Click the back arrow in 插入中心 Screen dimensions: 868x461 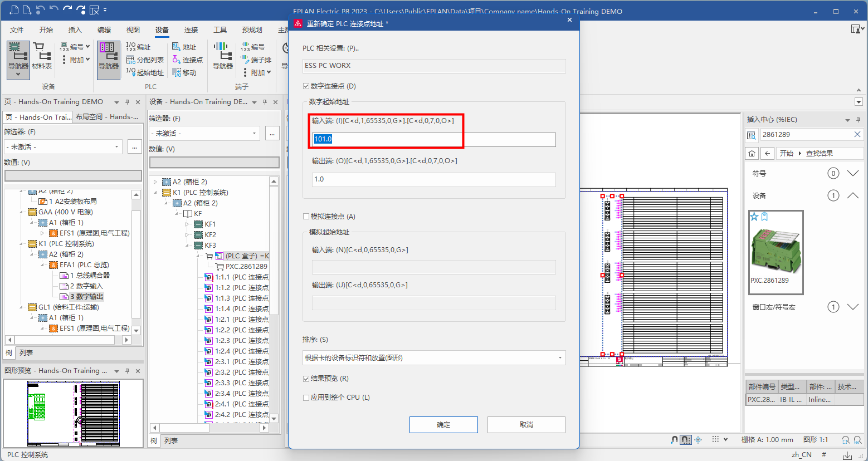pyautogui.click(x=768, y=153)
